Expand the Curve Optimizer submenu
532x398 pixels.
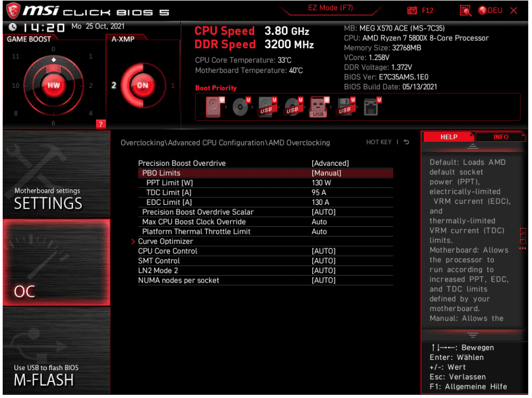point(165,241)
